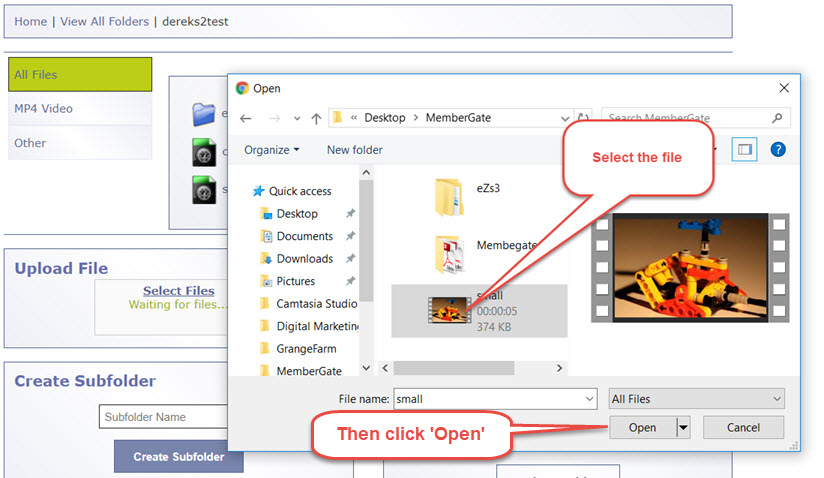Click navigation pane scroll up arrow

(366, 172)
